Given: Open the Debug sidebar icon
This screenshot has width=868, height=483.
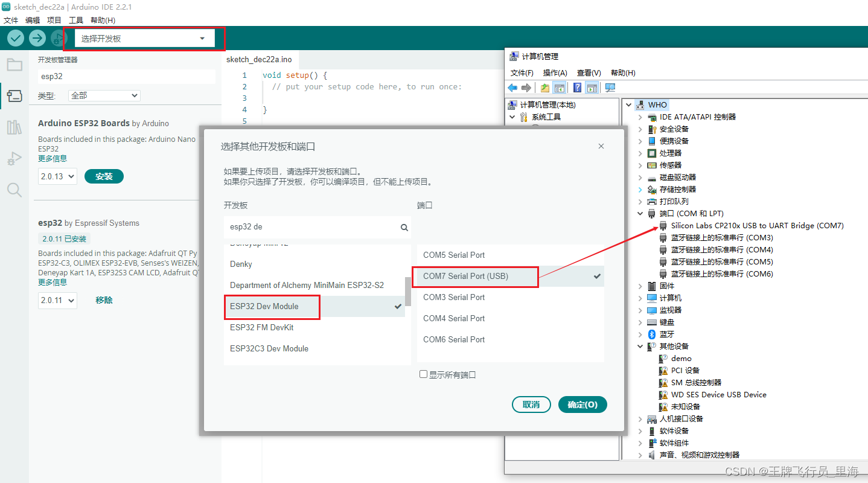Looking at the screenshot, I should tap(14, 159).
